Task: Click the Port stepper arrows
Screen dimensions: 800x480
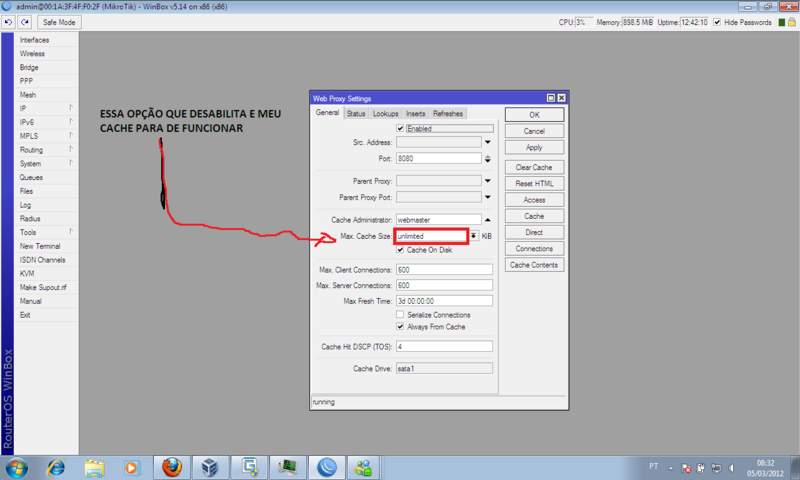Action: (x=488, y=159)
